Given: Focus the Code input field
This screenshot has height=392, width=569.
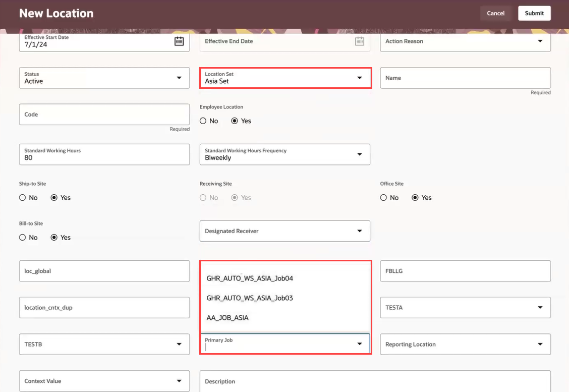Looking at the screenshot, I should coord(104,115).
